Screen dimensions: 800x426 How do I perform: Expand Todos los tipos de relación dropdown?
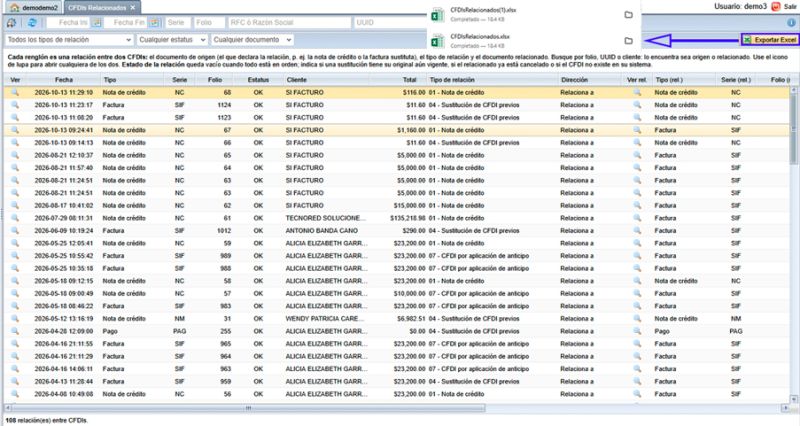click(69, 39)
